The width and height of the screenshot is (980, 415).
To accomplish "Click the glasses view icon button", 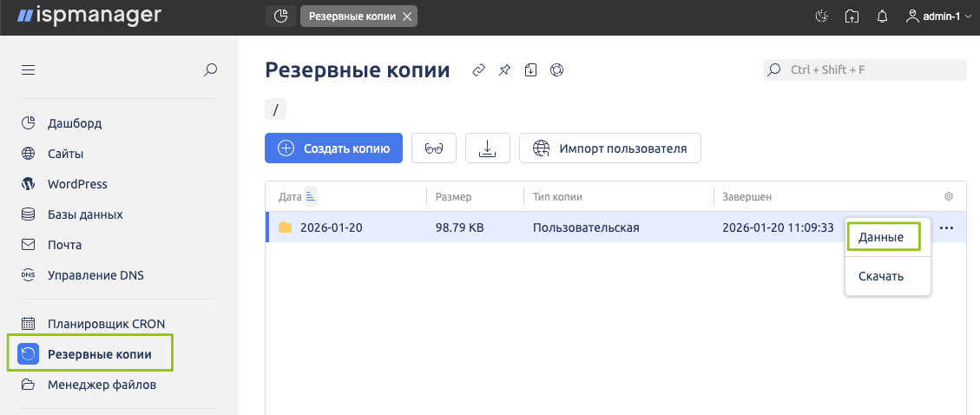I will pos(434,148).
